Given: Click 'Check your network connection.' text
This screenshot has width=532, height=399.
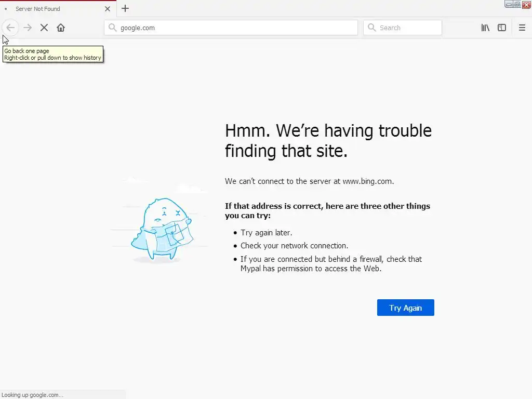Looking at the screenshot, I should (x=294, y=246).
